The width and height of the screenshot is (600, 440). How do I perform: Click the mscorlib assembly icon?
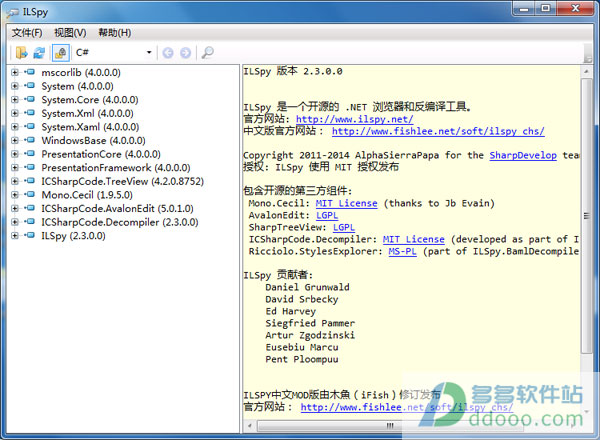click(x=29, y=72)
